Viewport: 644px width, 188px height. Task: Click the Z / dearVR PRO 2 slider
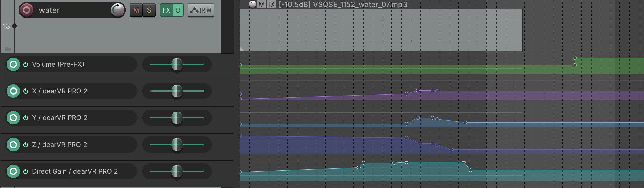point(177,145)
